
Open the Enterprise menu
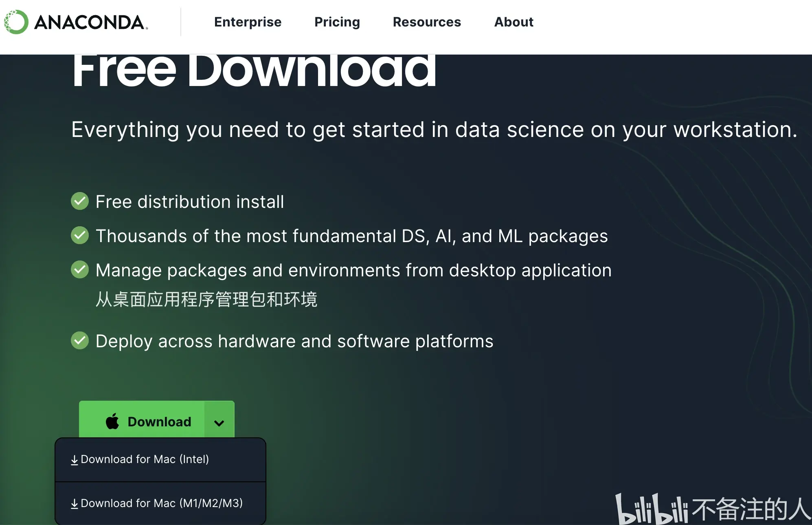click(x=248, y=22)
